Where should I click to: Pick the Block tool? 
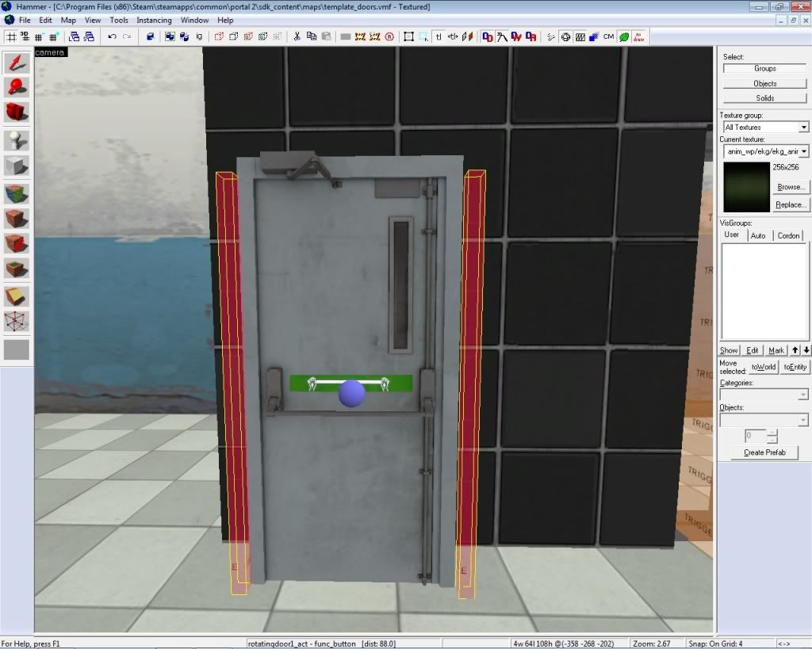pos(17,166)
